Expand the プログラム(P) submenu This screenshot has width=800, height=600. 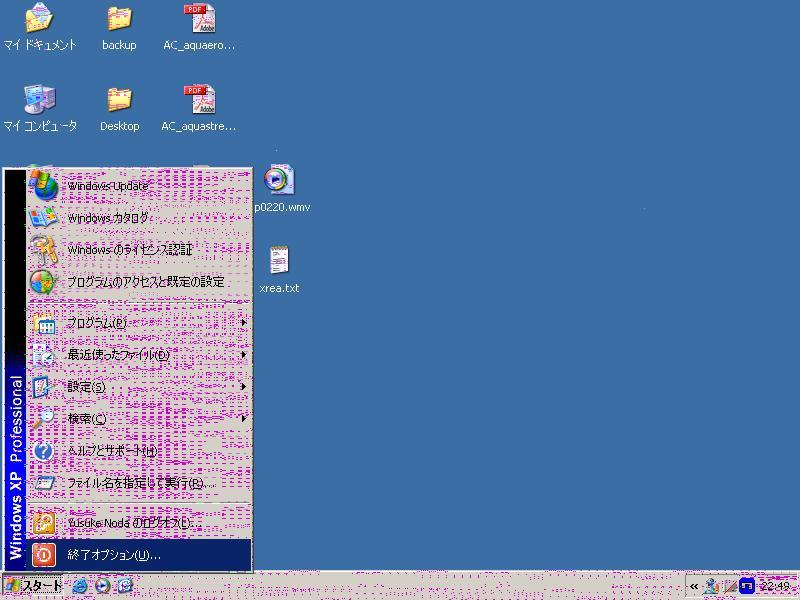[139, 323]
